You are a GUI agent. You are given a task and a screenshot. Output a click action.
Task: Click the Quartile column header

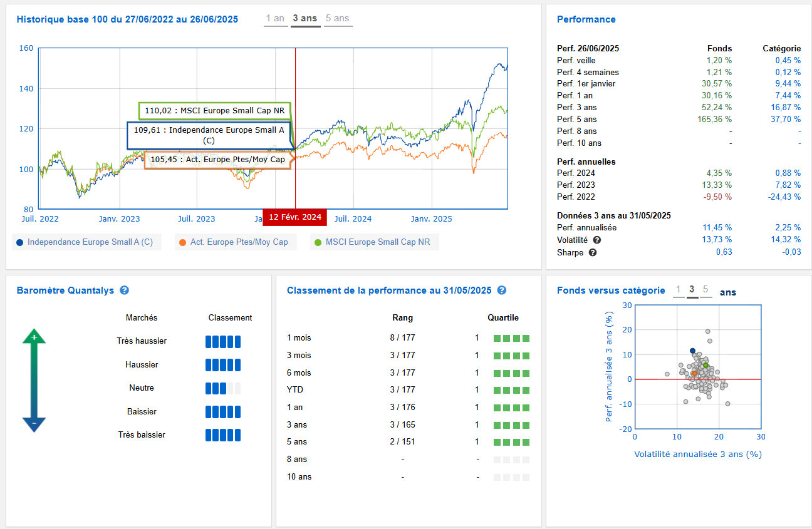coord(503,318)
